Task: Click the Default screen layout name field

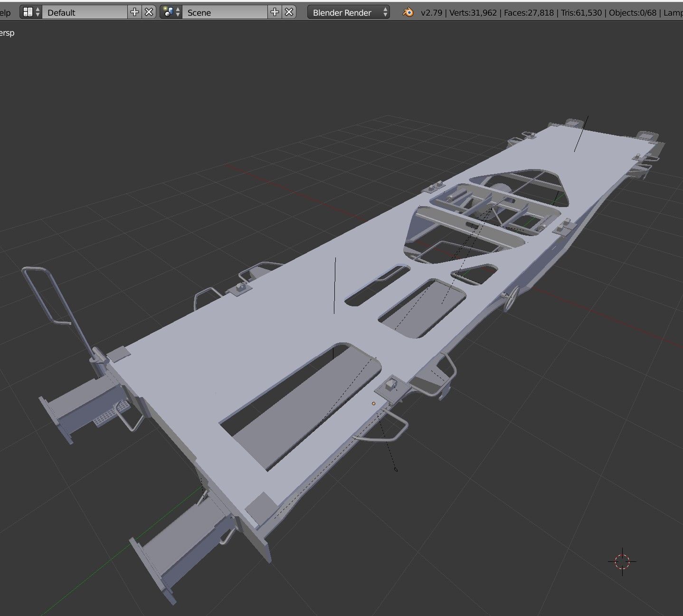Action: point(85,12)
